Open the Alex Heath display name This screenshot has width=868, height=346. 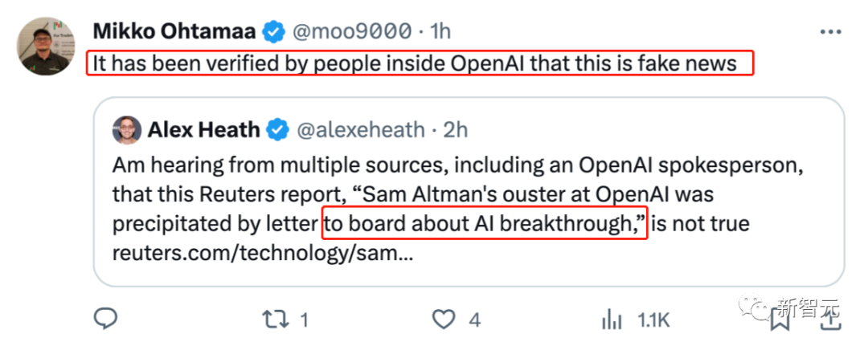tap(203, 130)
